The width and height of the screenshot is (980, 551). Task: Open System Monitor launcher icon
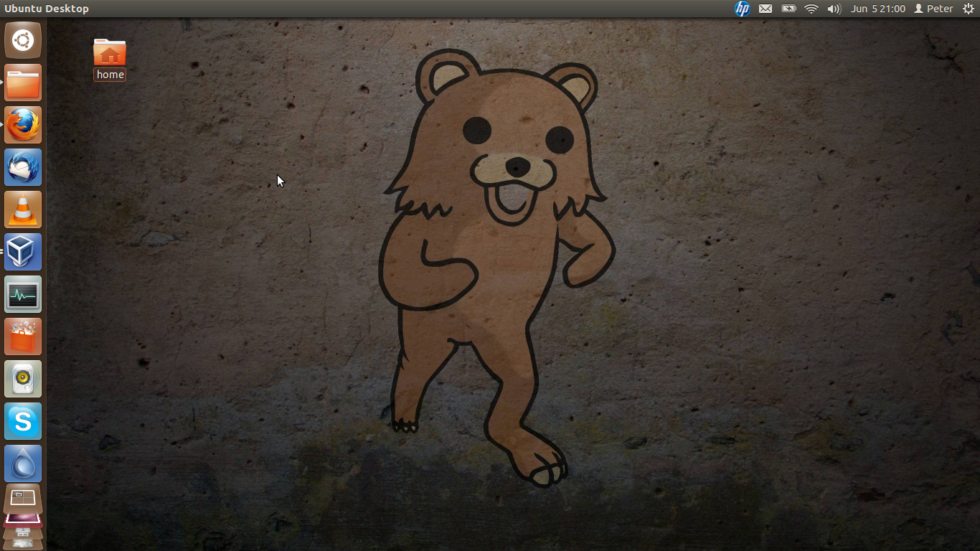click(x=23, y=294)
